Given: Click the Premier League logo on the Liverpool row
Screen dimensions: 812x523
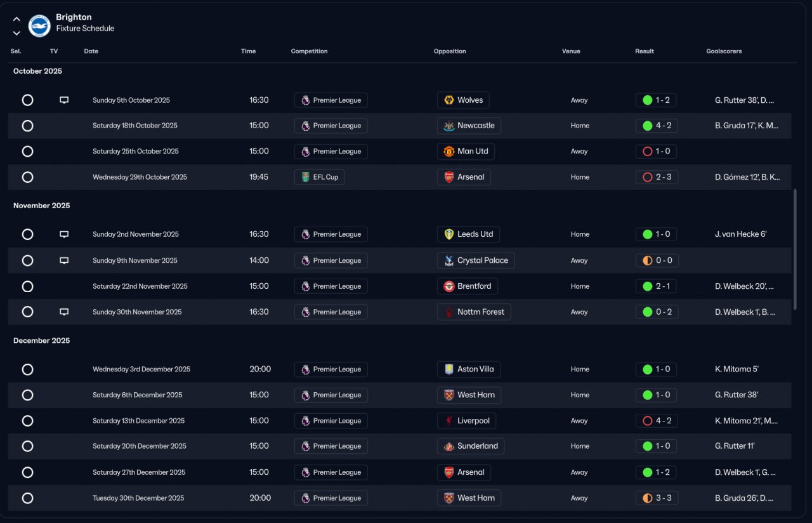Looking at the screenshot, I should point(305,421).
